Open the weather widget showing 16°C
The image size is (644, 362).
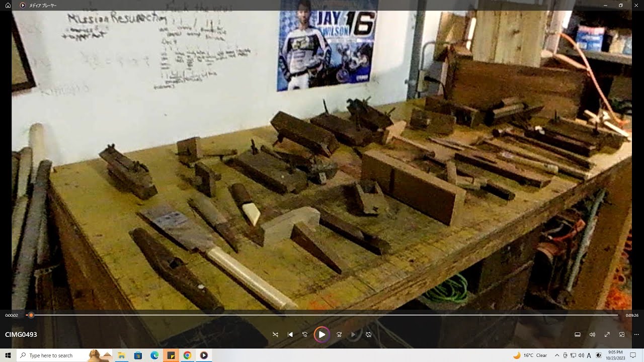point(530,355)
